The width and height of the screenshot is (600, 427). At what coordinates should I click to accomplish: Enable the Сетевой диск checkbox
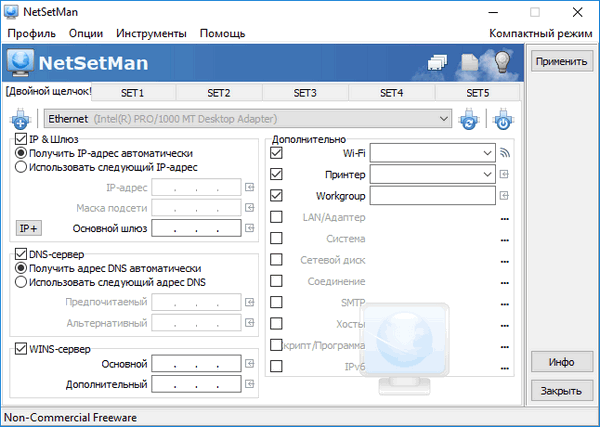[276, 260]
